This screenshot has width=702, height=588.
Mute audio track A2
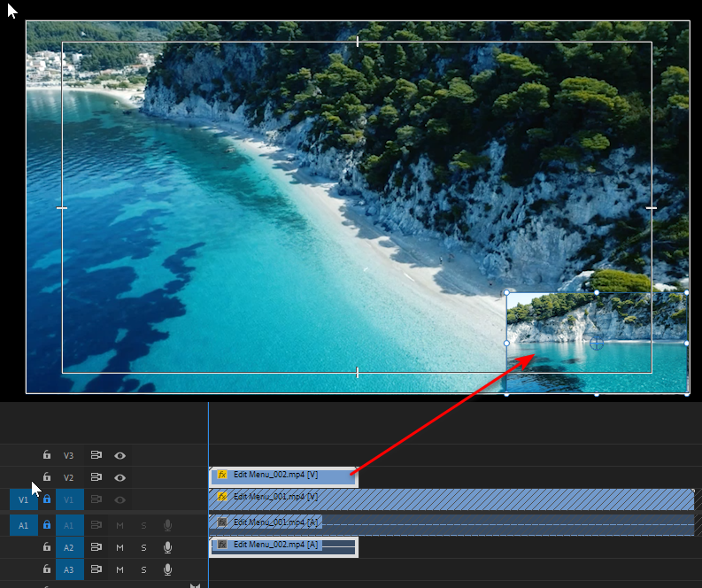click(120, 547)
